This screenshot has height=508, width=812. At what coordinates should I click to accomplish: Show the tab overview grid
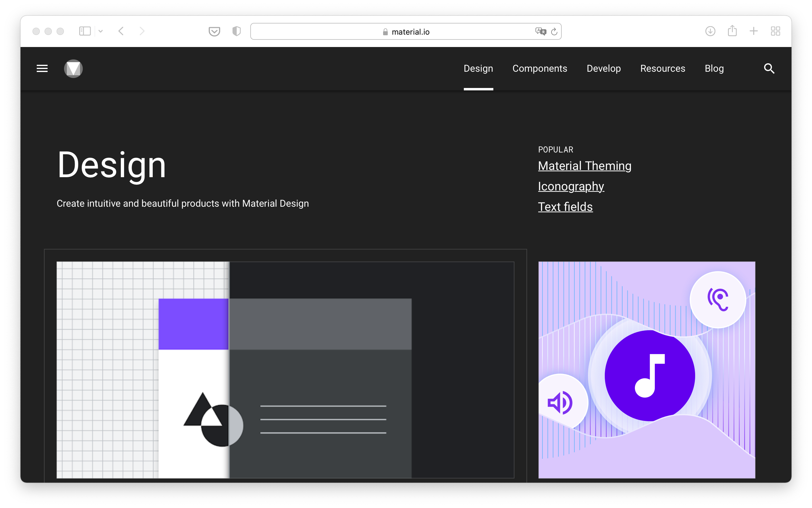775,31
